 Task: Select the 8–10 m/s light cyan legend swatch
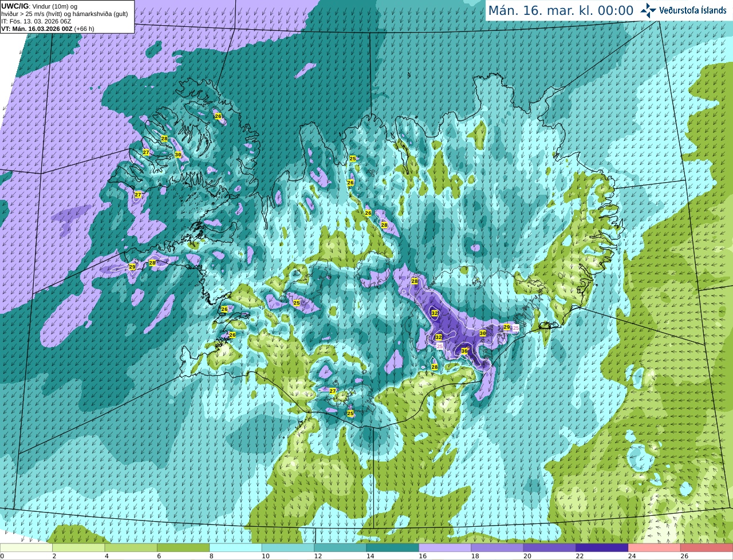coord(235,548)
